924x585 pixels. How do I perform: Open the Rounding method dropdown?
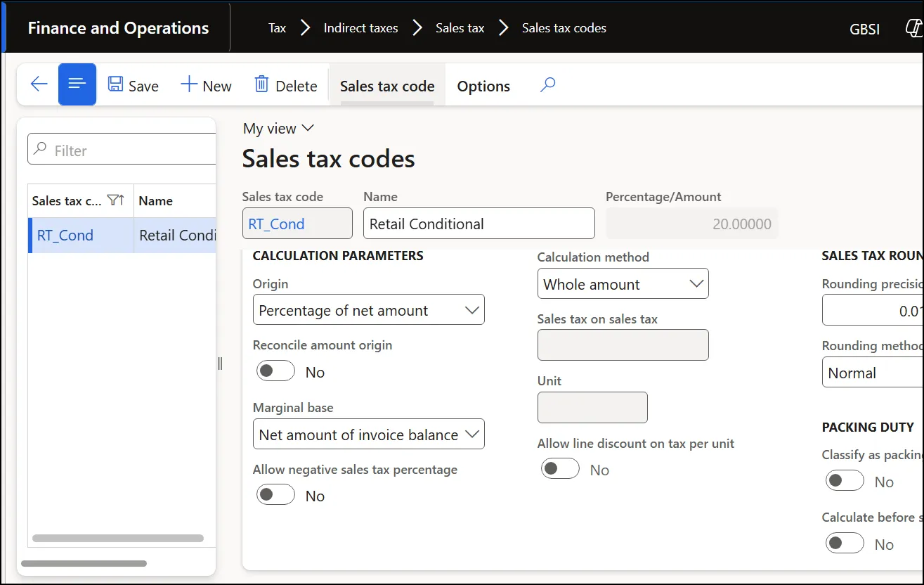(x=873, y=372)
